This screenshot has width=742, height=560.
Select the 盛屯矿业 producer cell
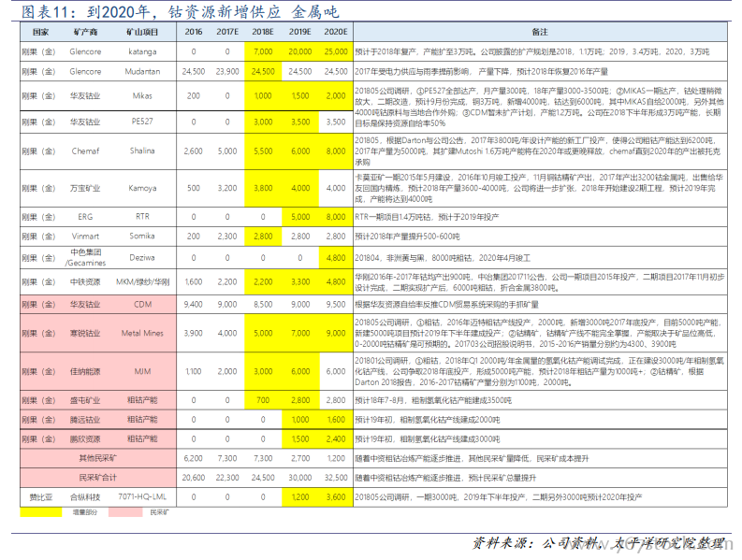pos(86,400)
